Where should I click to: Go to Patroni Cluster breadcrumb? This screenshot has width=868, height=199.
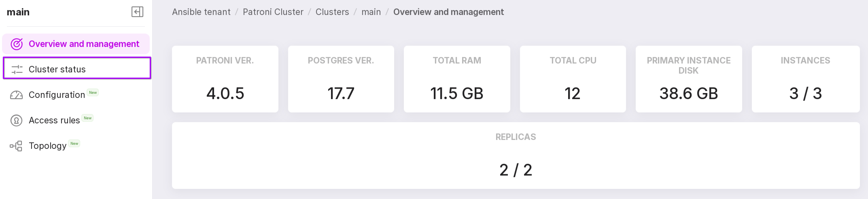273,12
